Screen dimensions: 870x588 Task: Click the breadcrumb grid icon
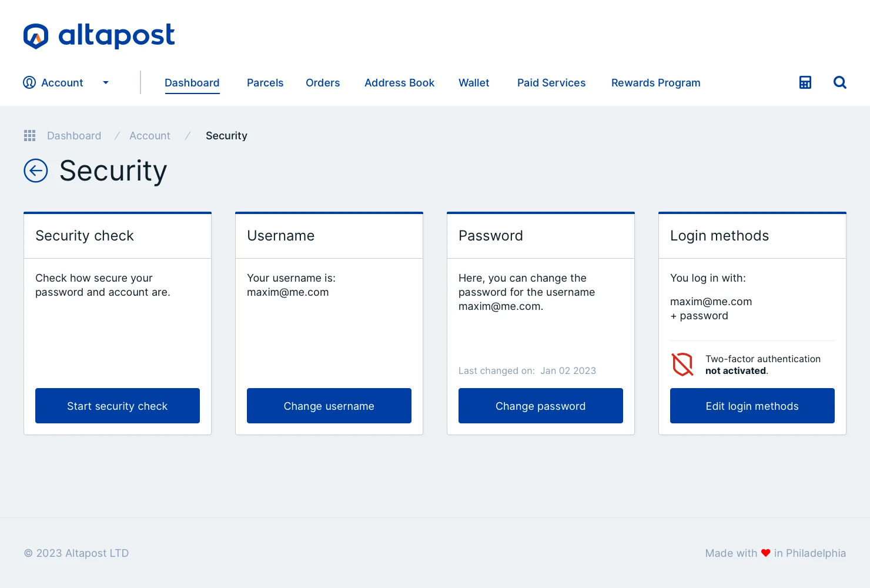30,136
